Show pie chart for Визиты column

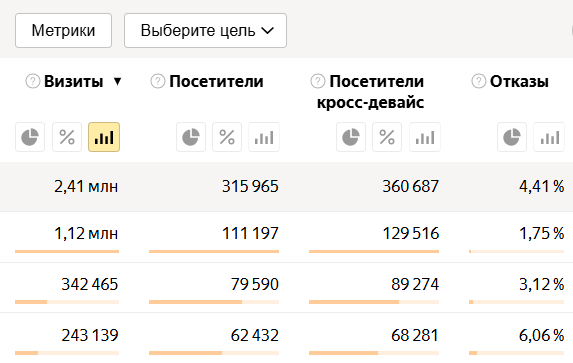[x=30, y=137]
